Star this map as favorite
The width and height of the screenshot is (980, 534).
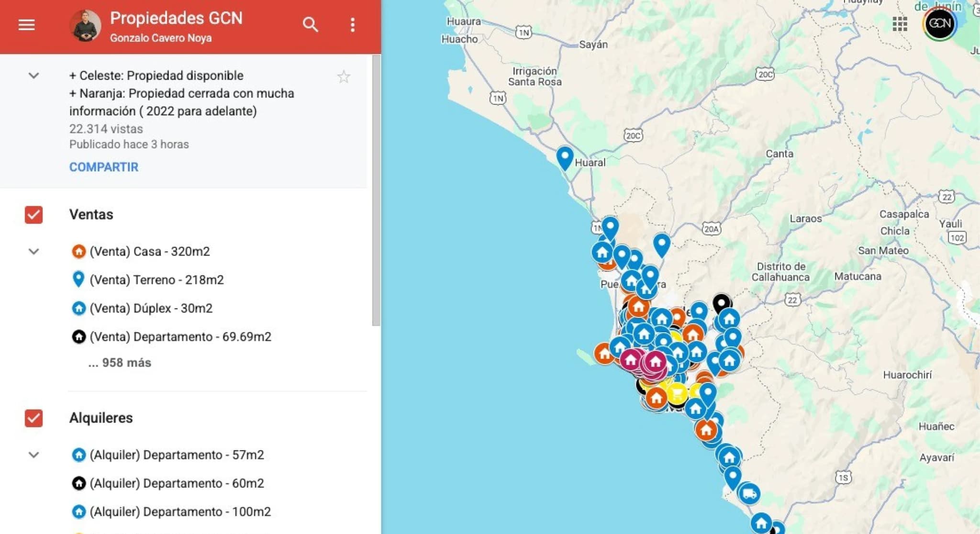[344, 77]
